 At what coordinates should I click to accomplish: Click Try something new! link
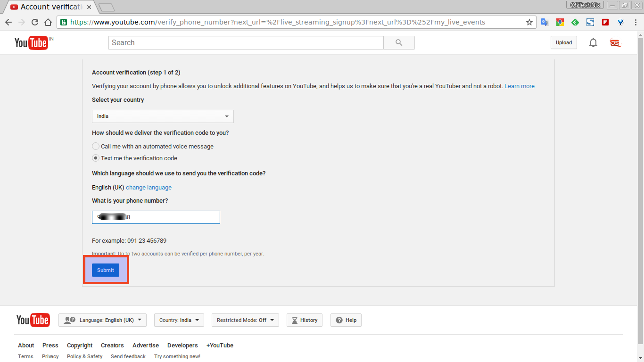177,357
